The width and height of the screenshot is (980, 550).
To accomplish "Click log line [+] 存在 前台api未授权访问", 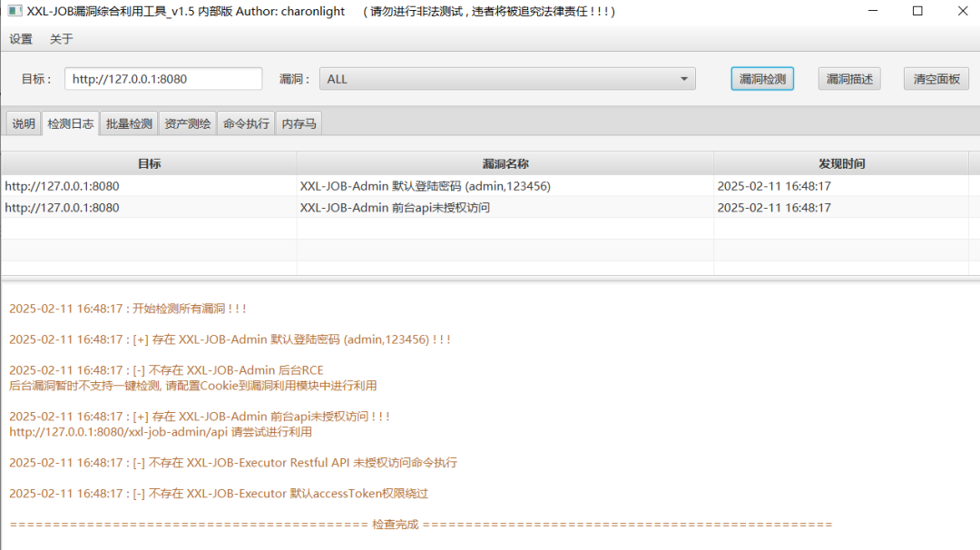I will [200, 417].
